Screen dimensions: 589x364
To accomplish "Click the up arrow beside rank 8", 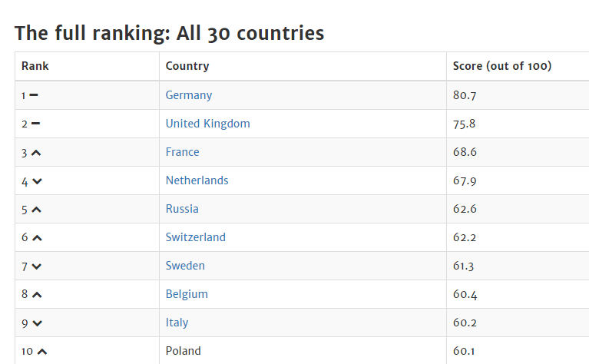I will click(x=37, y=295).
